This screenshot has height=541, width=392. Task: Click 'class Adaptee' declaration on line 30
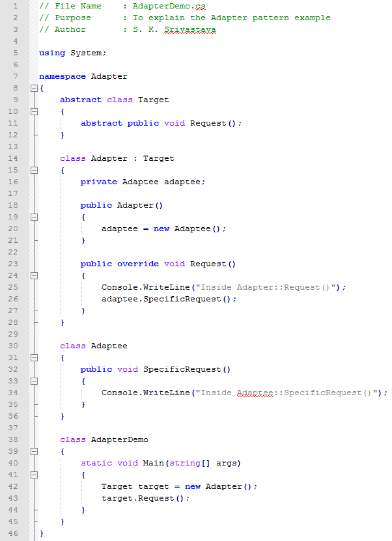click(x=94, y=346)
